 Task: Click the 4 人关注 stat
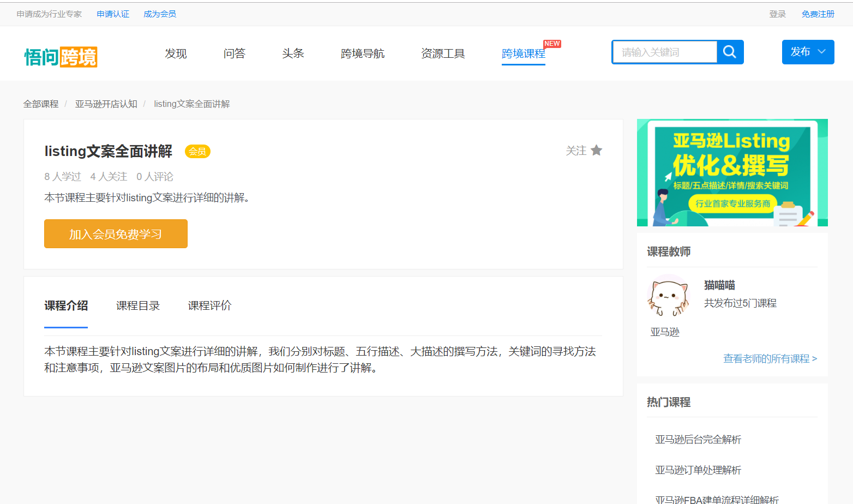click(109, 177)
